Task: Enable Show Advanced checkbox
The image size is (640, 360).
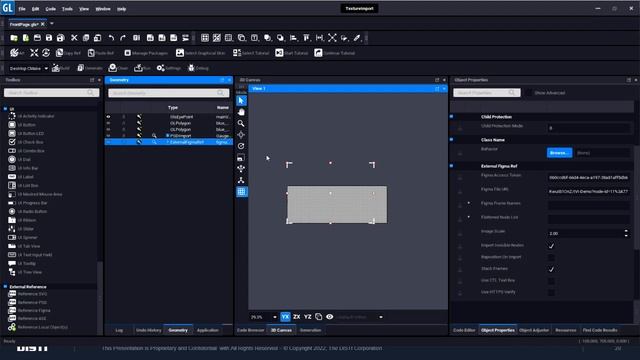Action: pyautogui.click(x=529, y=93)
